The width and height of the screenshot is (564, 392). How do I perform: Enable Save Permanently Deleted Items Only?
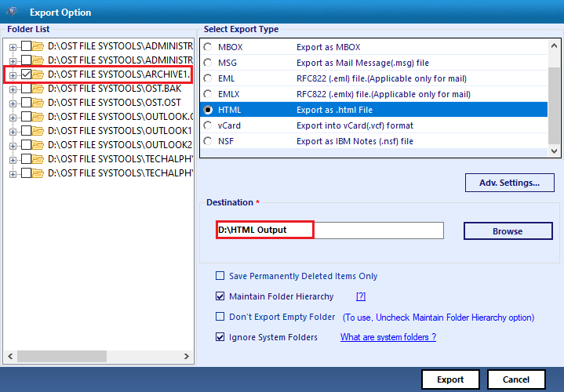click(220, 276)
